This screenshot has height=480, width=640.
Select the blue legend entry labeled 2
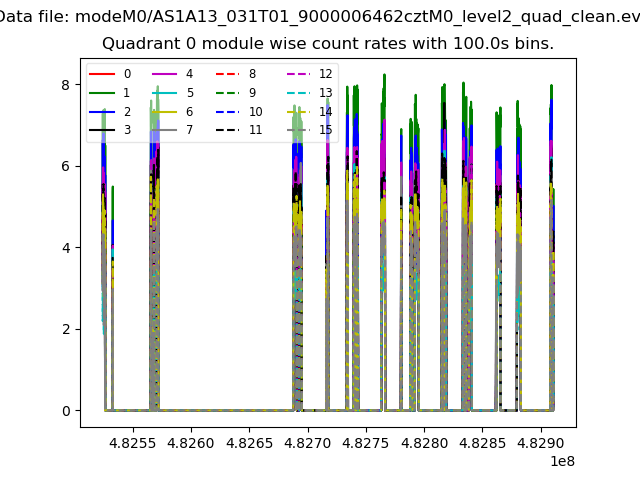[101, 111]
